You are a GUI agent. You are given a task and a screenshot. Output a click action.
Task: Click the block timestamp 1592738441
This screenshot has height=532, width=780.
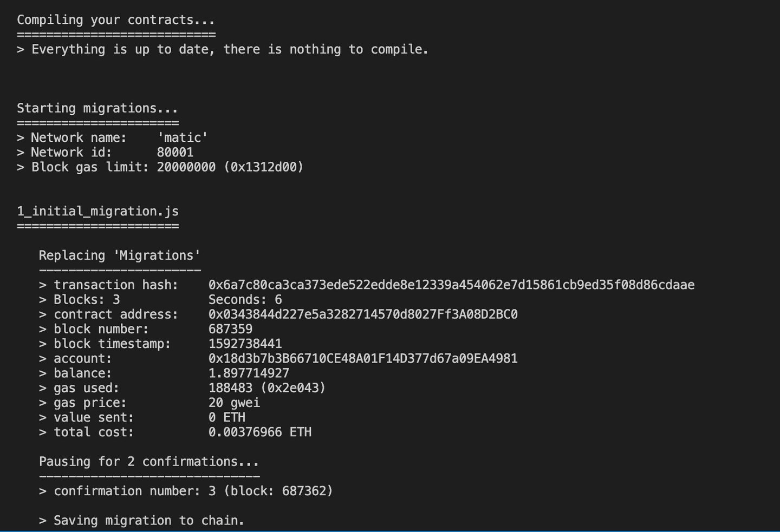(245, 344)
